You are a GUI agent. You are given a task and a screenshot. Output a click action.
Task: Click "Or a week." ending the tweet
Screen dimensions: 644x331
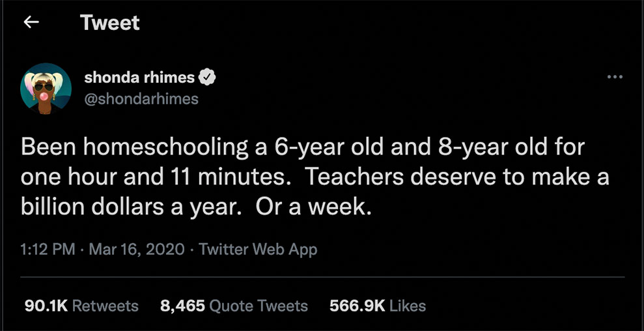313,207
